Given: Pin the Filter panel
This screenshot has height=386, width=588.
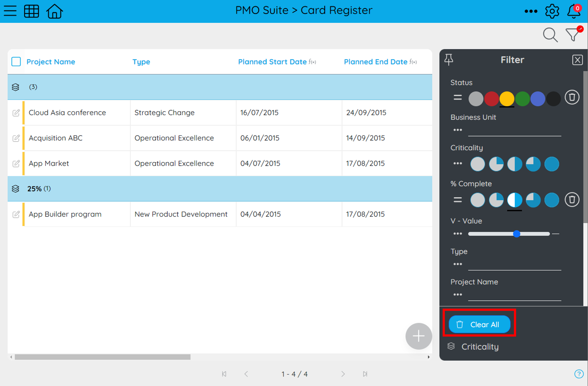Looking at the screenshot, I should [x=449, y=60].
